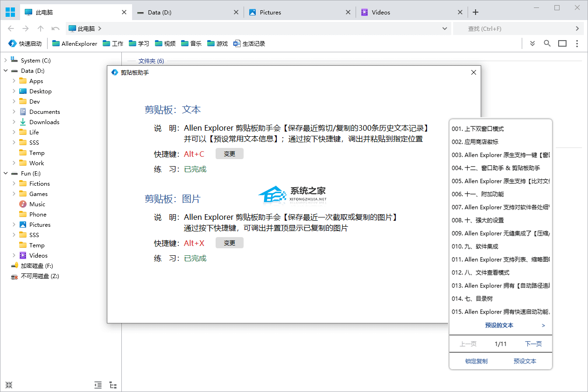Switch to the Pictures tab
This screenshot has width=588, height=392.
click(x=300, y=12)
